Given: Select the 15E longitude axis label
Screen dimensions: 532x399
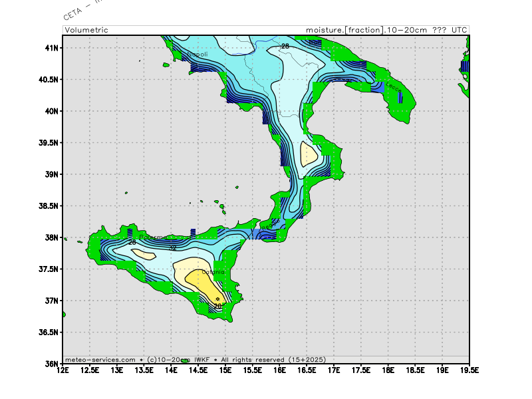Looking at the screenshot, I should coord(226,370).
